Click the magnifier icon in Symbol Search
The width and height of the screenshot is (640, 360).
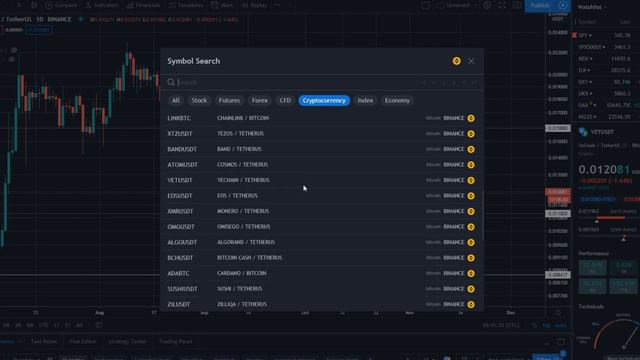click(171, 82)
